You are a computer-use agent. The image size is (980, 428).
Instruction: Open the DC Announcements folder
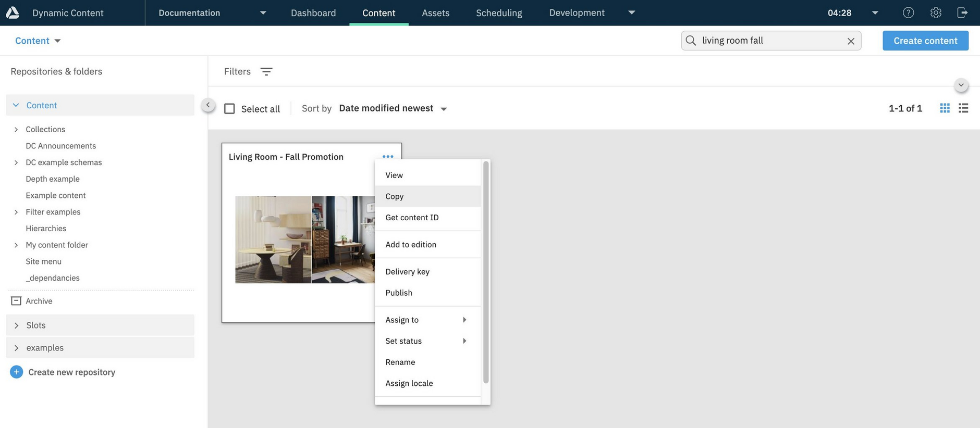click(x=61, y=146)
